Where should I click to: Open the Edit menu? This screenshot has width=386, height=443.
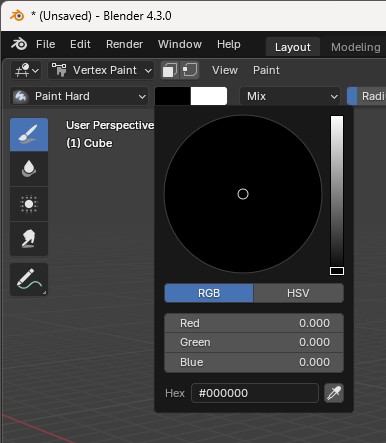coord(80,44)
